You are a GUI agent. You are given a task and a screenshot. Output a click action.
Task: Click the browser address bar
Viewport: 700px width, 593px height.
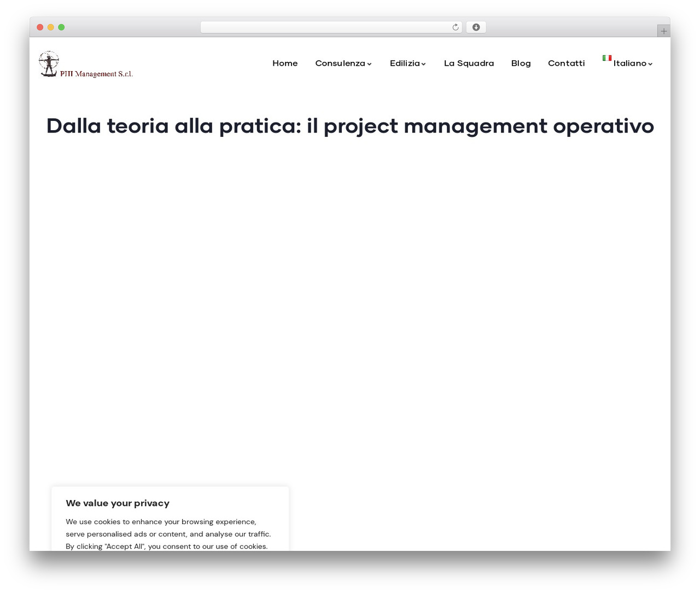coord(331,27)
